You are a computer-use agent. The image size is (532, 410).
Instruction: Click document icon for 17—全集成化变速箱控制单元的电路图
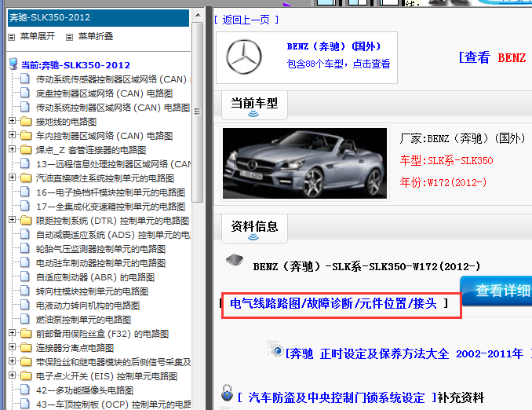point(25,206)
